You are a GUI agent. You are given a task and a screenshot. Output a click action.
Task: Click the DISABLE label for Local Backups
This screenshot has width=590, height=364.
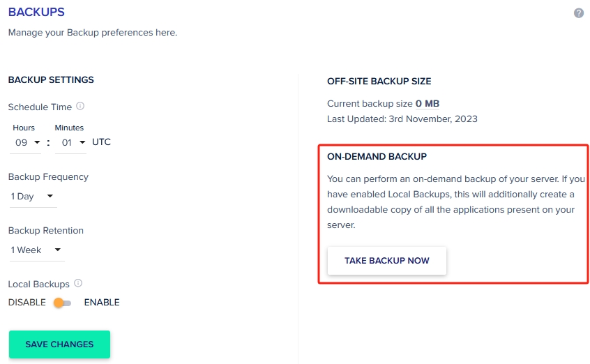(27, 303)
